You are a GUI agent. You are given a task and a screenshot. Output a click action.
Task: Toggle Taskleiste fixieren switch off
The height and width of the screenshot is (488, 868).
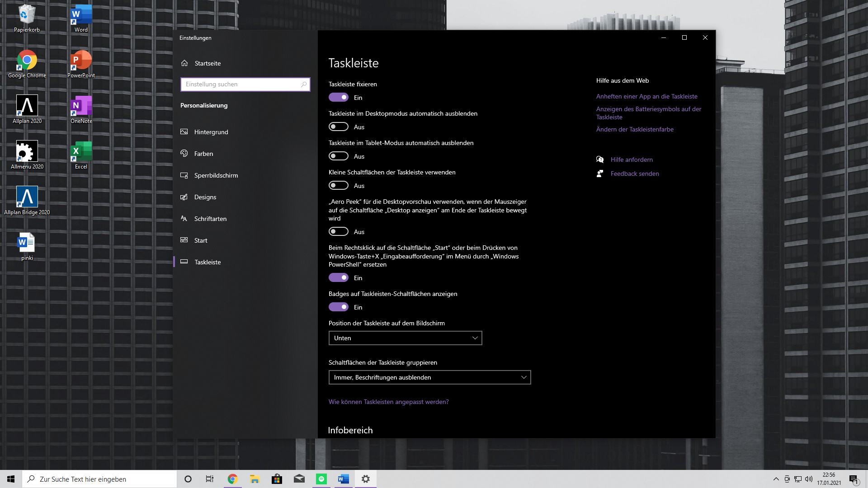339,98
